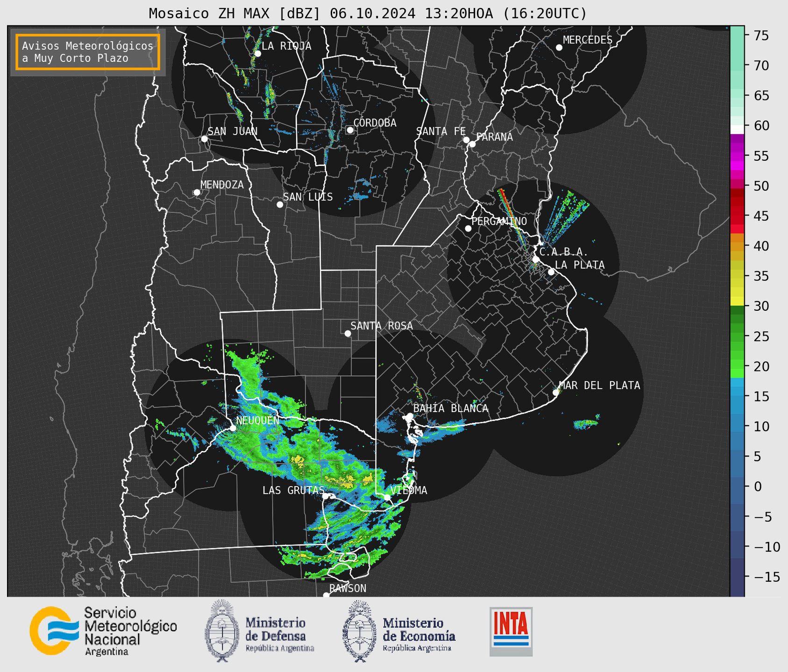Click the Servicio Meteorológico Nacional logo
The width and height of the screenshot is (788, 672).
[x=104, y=631]
